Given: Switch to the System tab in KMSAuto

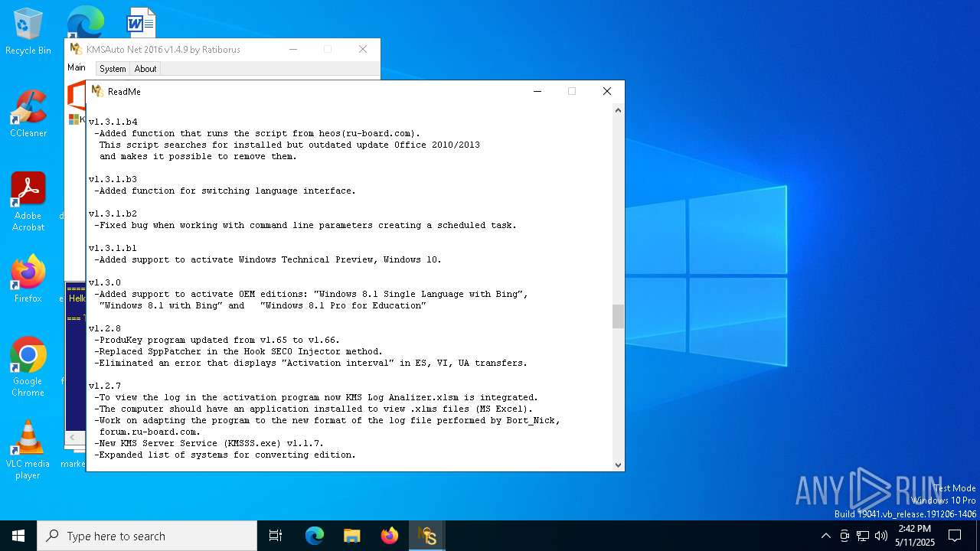Looking at the screenshot, I should tap(113, 69).
